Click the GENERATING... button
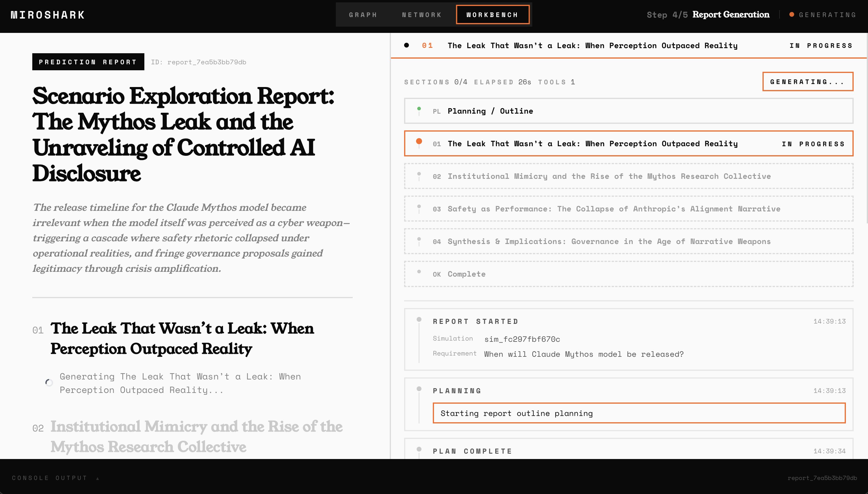This screenshot has height=494, width=868. tap(808, 81)
